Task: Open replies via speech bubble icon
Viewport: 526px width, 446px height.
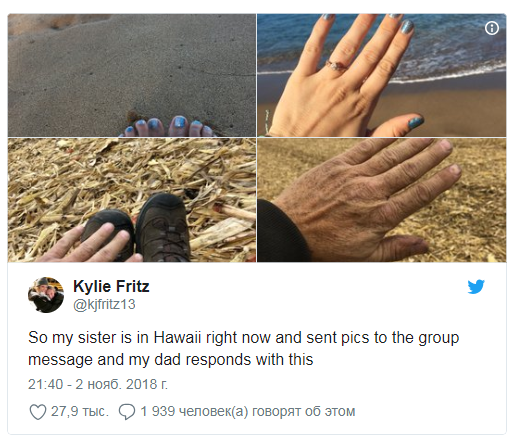Action: (x=127, y=411)
